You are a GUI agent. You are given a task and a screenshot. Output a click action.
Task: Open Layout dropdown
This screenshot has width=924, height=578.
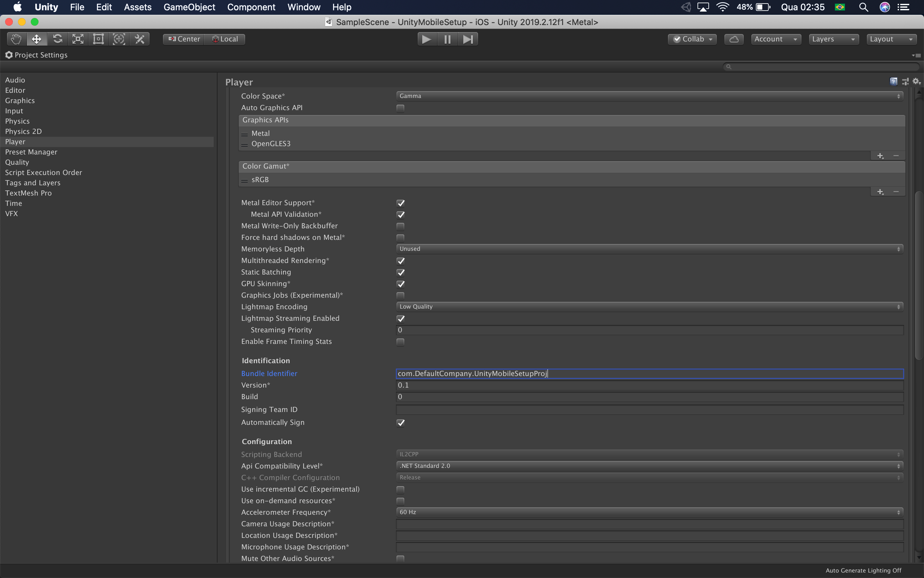[891, 39]
